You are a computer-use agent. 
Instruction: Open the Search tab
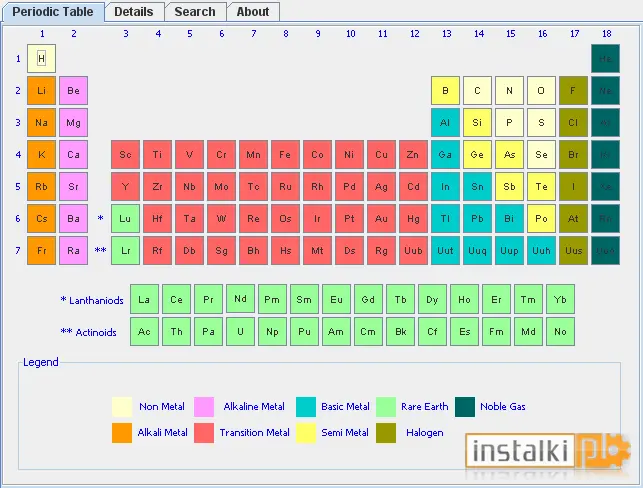pyautogui.click(x=195, y=11)
